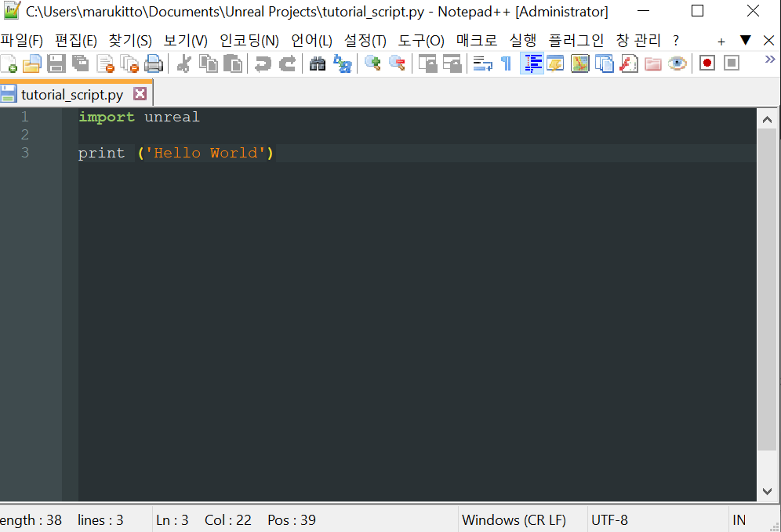
Task: Toggle synchronized horizontal scrolling icon
Action: (x=452, y=63)
